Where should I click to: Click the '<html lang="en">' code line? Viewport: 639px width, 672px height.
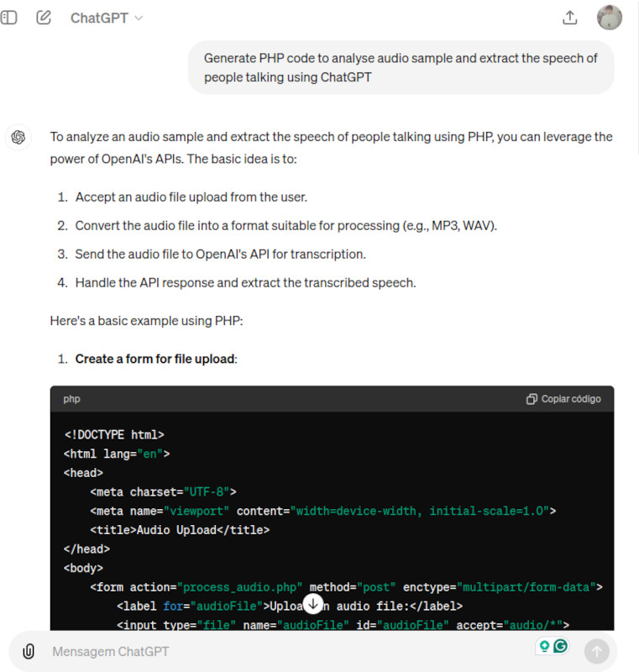coord(117,454)
